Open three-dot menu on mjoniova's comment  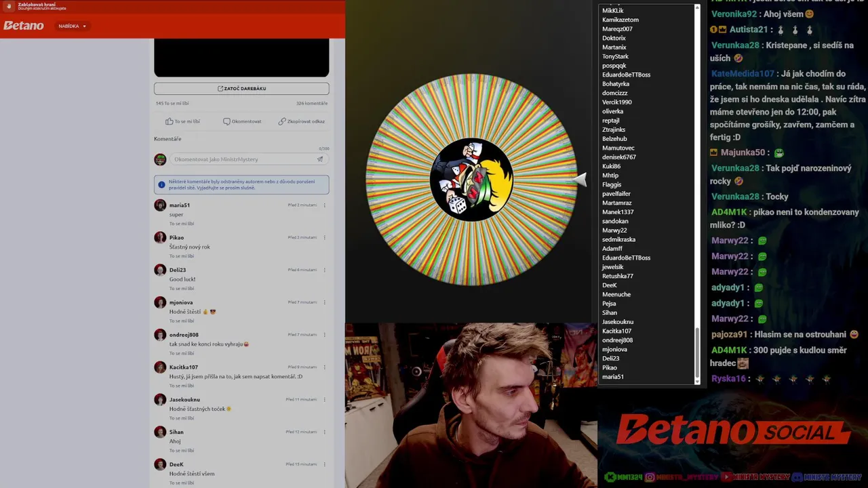[324, 302]
